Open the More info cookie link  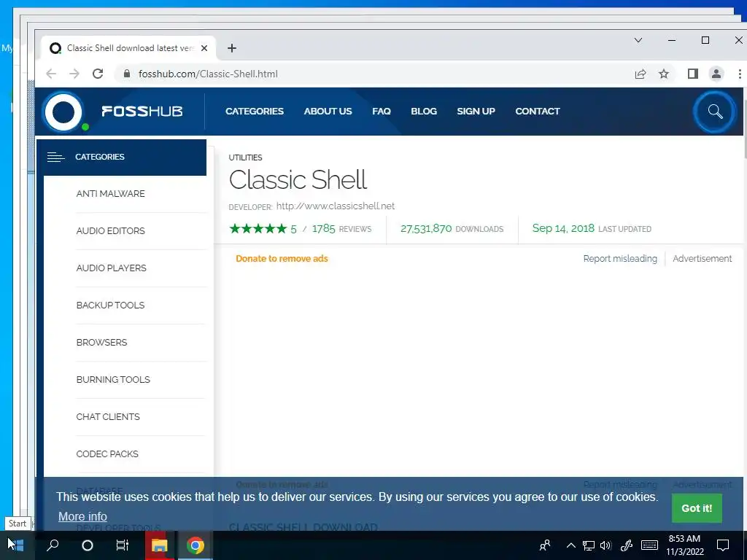click(x=82, y=516)
